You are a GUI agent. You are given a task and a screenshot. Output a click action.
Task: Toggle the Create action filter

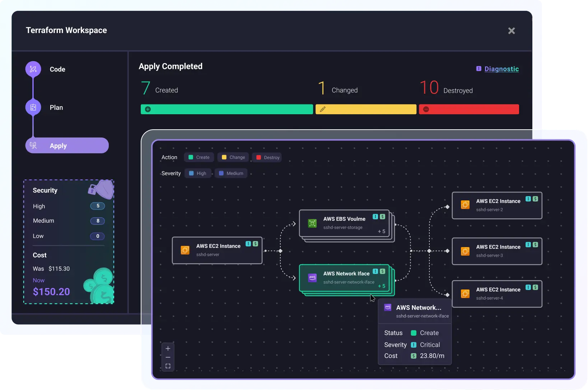coord(199,157)
